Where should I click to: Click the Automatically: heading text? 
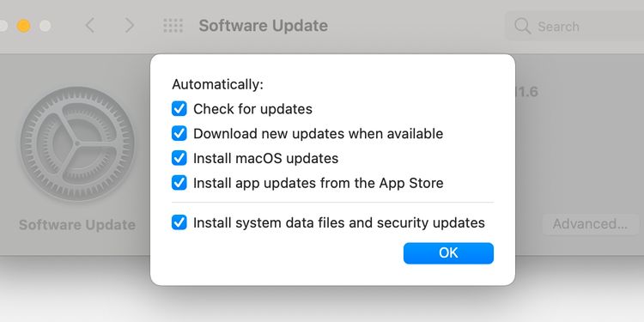(x=218, y=84)
